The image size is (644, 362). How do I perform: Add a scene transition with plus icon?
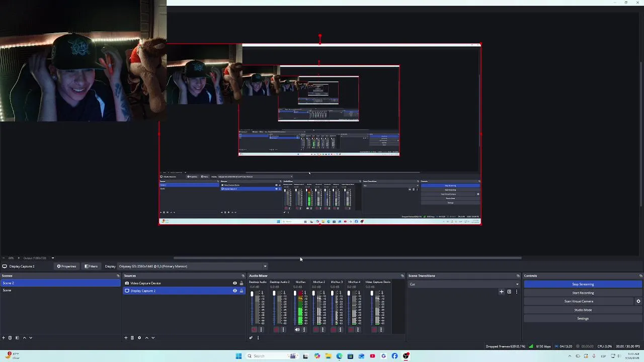tap(501, 292)
